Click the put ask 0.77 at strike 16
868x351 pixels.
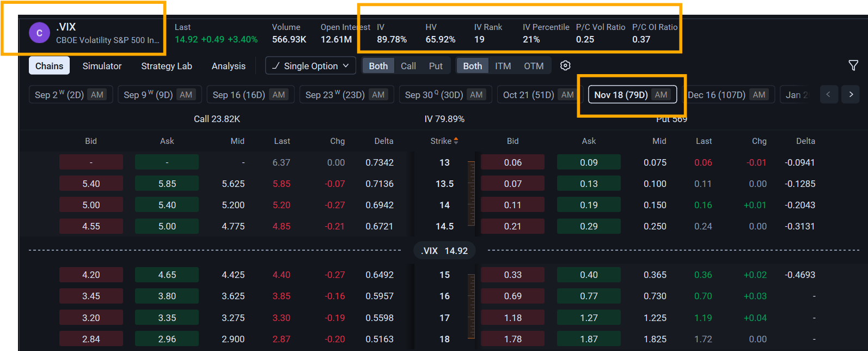[x=589, y=296]
